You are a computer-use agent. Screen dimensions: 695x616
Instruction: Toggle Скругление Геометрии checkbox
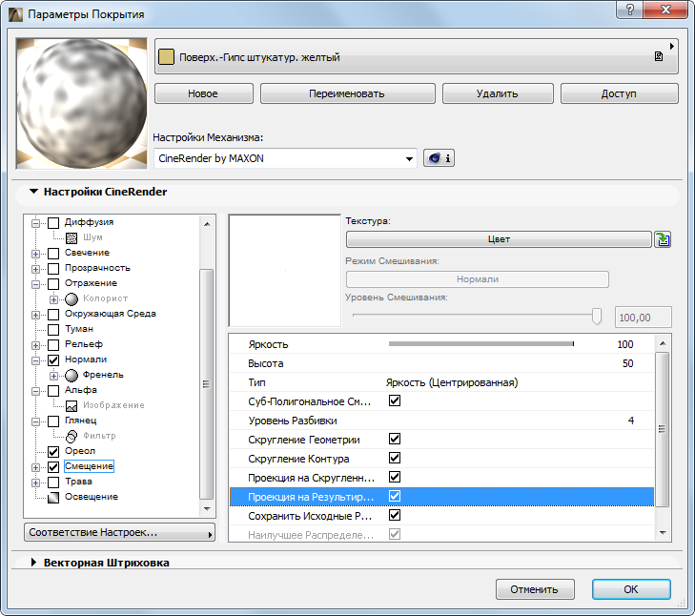395,439
